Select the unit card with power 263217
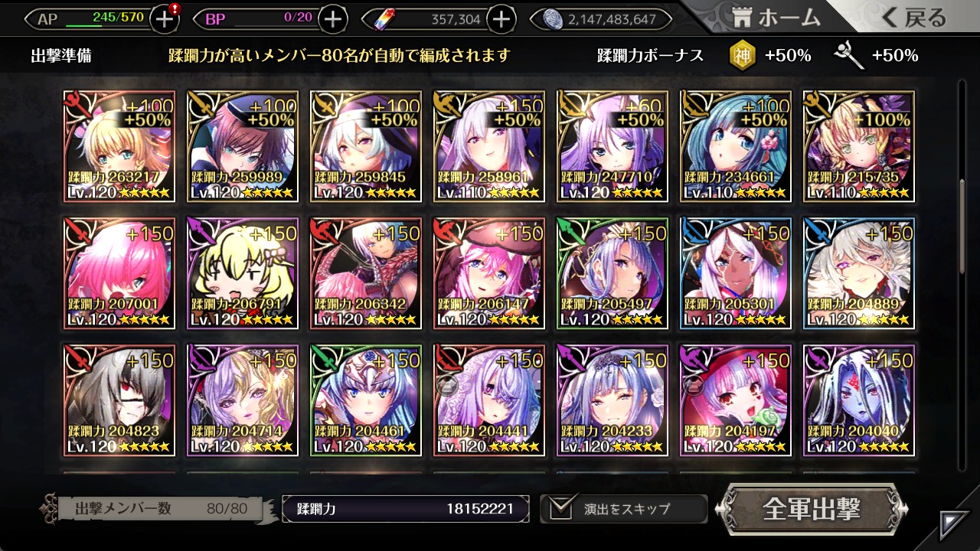 click(119, 146)
